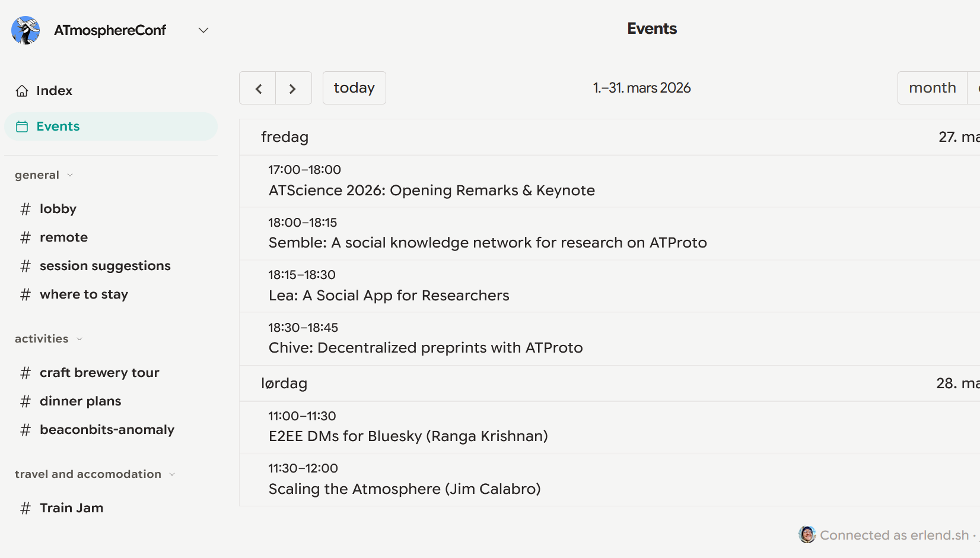980x558 pixels.
Task: Jump to current date with today button
Action: coord(354,87)
